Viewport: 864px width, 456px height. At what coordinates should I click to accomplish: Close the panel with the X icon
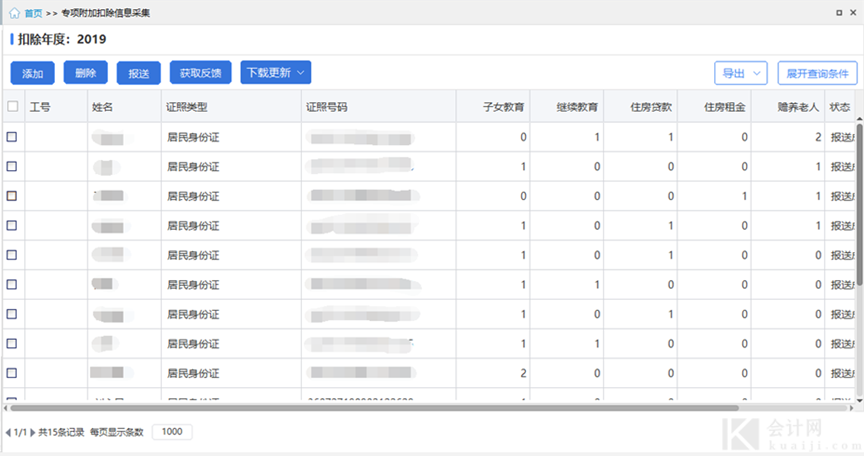click(853, 13)
